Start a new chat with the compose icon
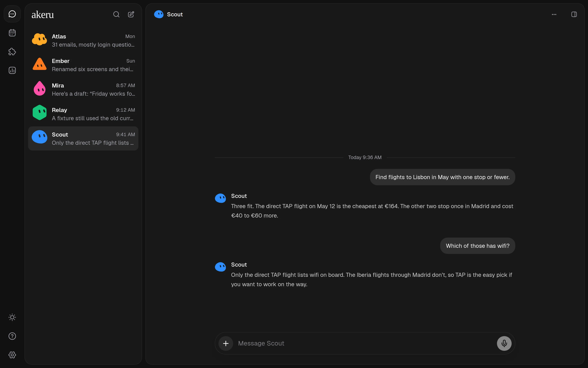The height and width of the screenshot is (368, 588). pyautogui.click(x=131, y=14)
